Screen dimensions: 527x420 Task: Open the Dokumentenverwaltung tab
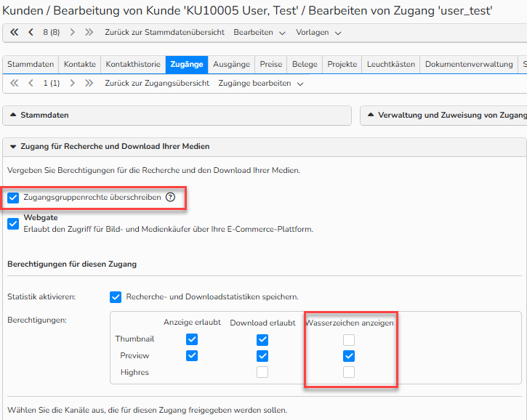(469, 64)
